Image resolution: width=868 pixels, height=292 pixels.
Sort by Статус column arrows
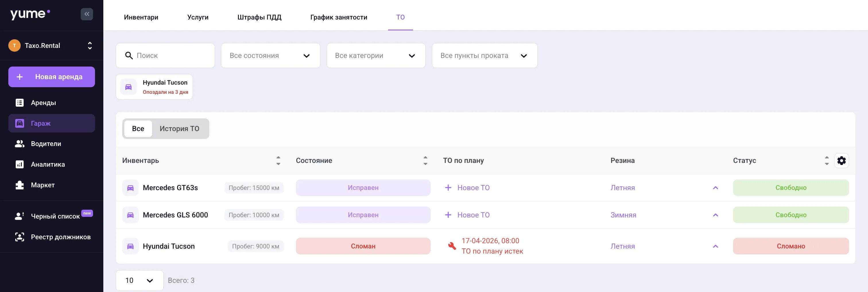pyautogui.click(x=827, y=161)
